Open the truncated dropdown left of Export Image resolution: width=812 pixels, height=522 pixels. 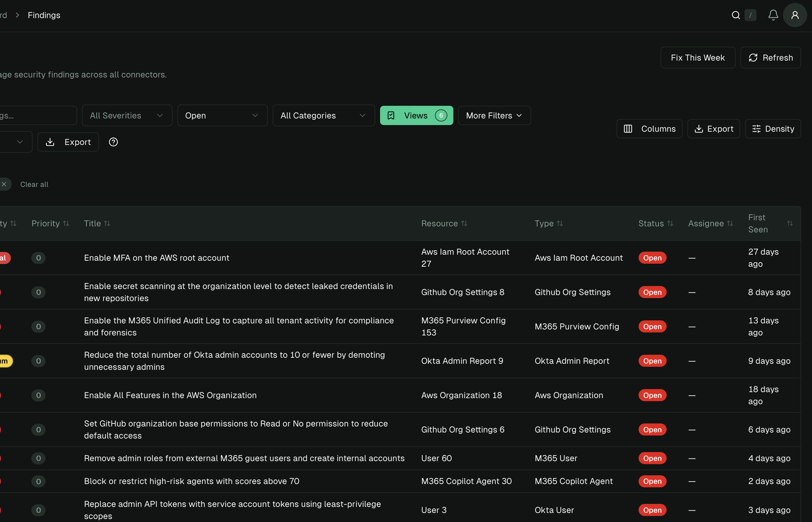15,142
